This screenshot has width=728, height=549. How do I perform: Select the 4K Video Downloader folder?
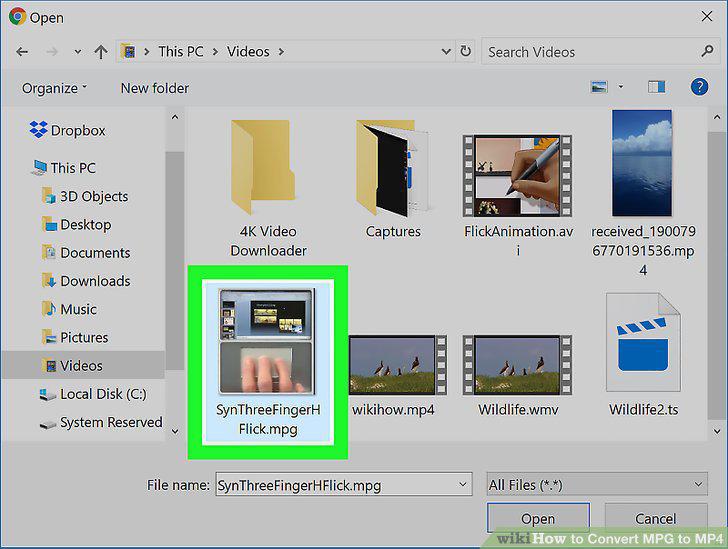pos(268,188)
